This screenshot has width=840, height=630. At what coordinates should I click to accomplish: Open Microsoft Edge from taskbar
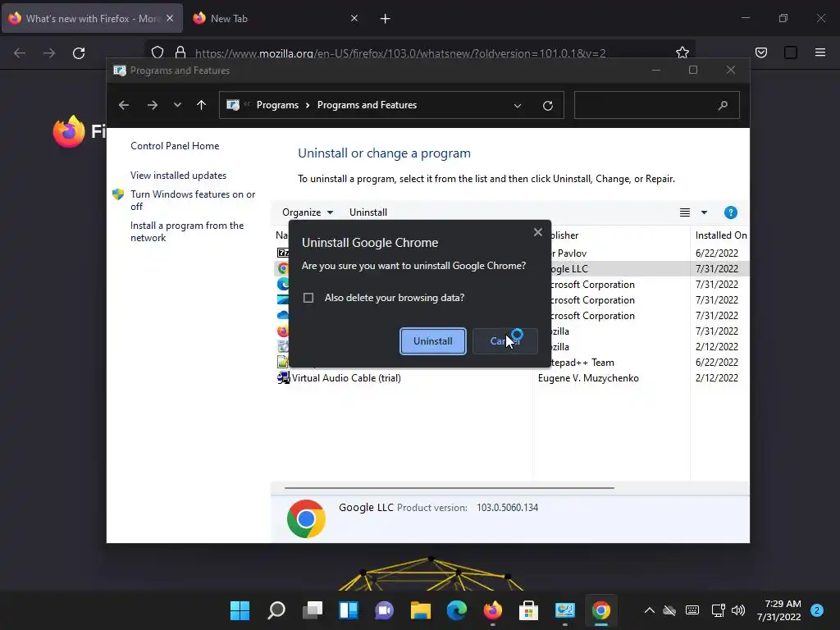click(x=456, y=610)
